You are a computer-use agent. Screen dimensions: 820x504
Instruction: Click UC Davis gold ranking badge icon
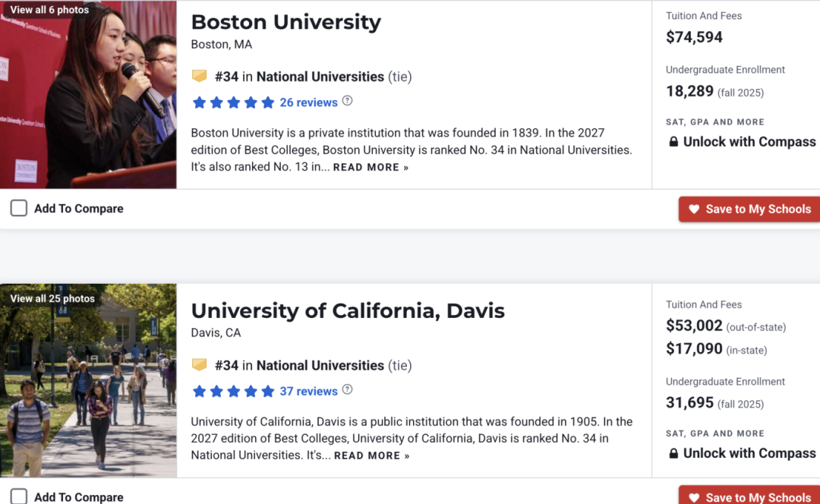click(199, 364)
